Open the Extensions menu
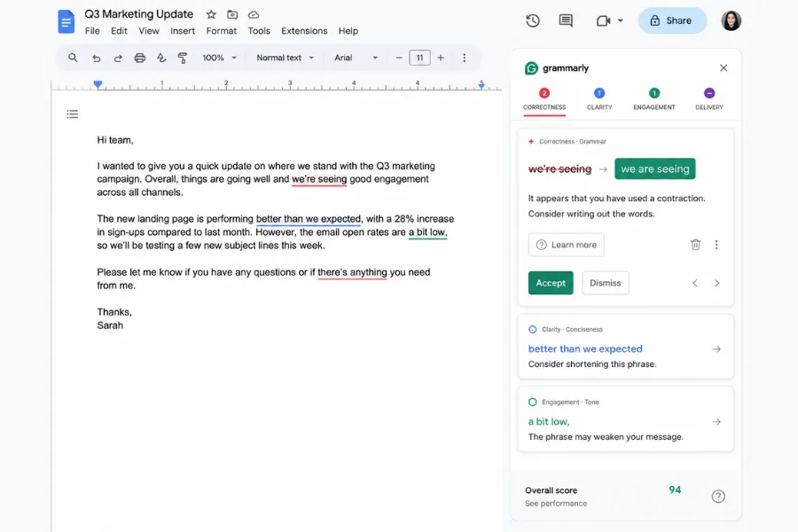The height and width of the screenshot is (532, 798). (304, 31)
